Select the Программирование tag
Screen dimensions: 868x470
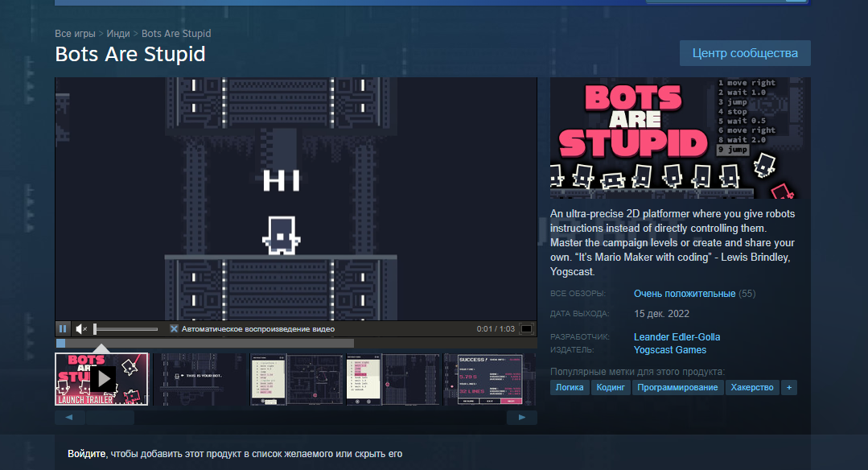click(x=677, y=388)
